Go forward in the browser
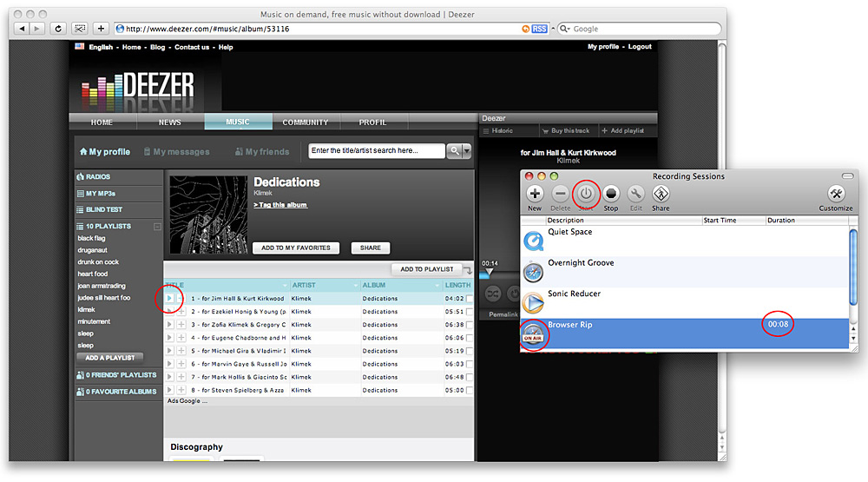This screenshot has width=868, height=482. click(x=36, y=29)
